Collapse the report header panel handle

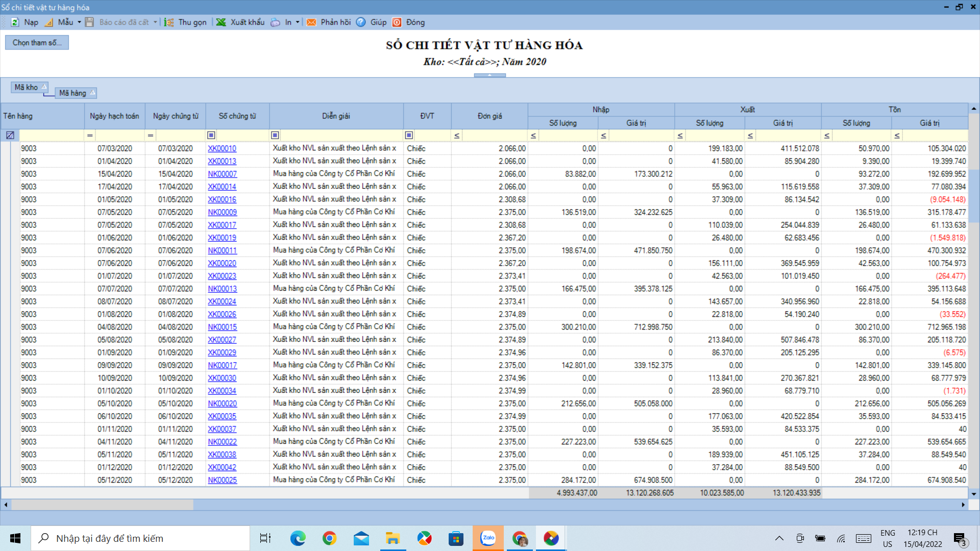(x=489, y=75)
